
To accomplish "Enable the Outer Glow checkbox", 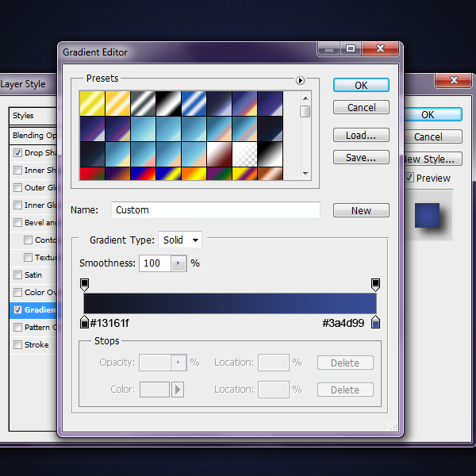I will (x=18, y=187).
